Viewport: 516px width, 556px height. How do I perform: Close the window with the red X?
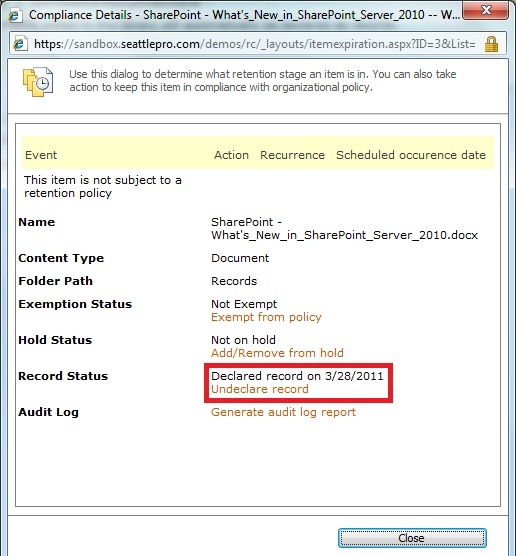coord(486,10)
